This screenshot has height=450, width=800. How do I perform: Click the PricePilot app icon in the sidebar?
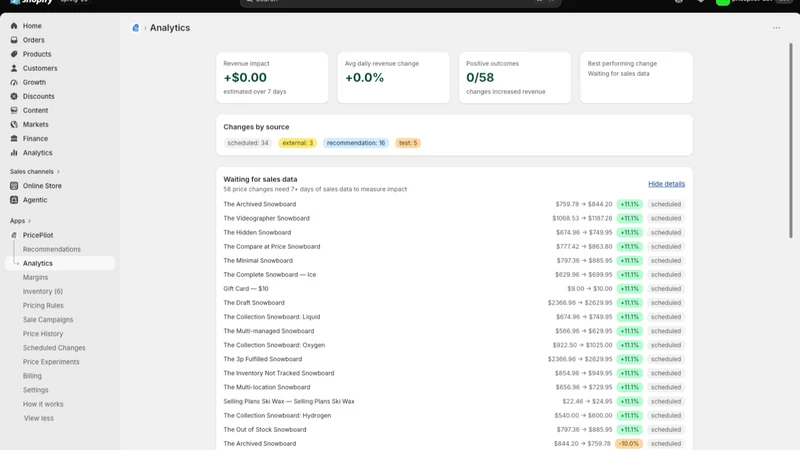[14, 235]
